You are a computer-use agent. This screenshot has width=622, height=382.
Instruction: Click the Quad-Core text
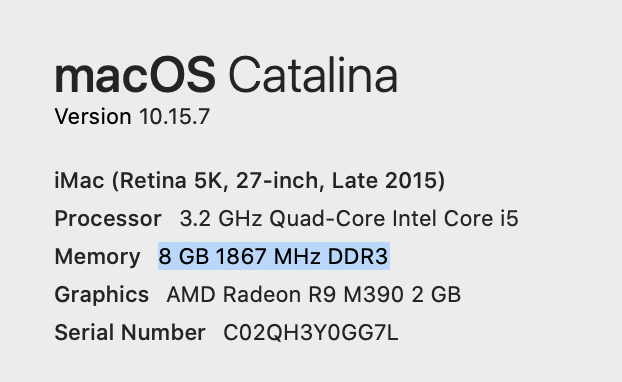327,219
